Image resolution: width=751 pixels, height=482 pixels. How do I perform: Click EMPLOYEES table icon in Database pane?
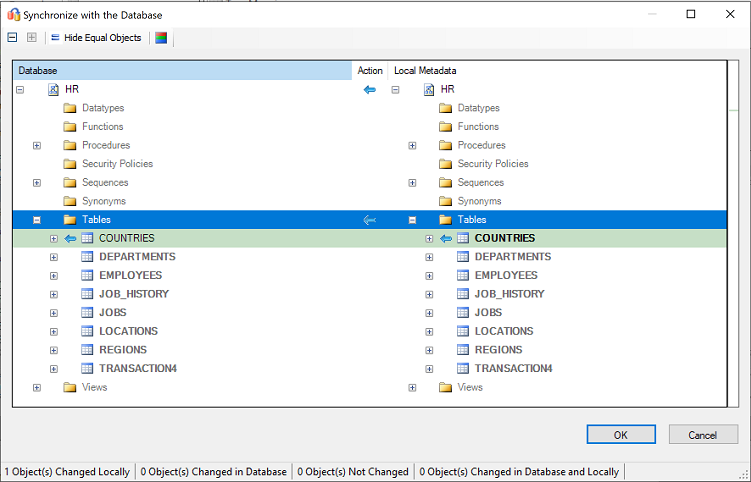tap(87, 275)
